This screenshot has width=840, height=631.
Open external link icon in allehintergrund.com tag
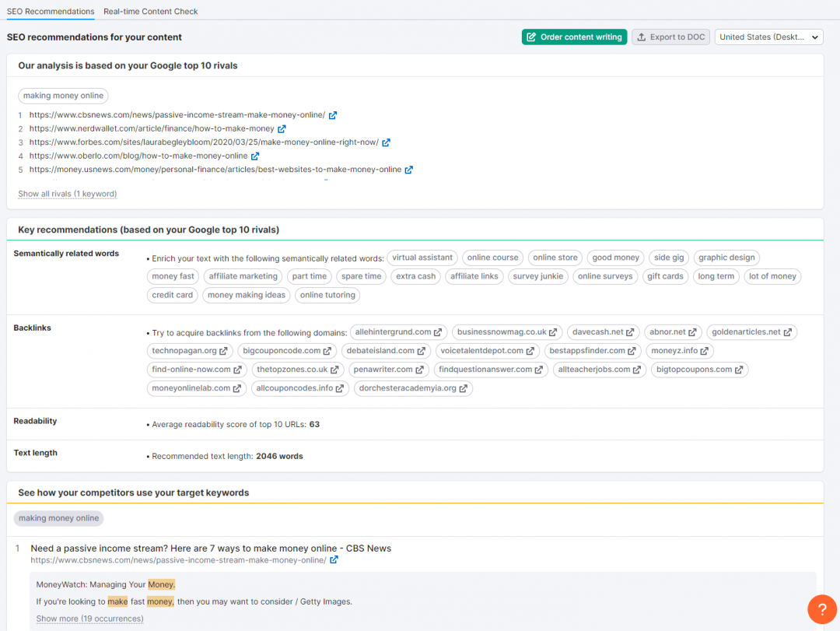click(439, 332)
